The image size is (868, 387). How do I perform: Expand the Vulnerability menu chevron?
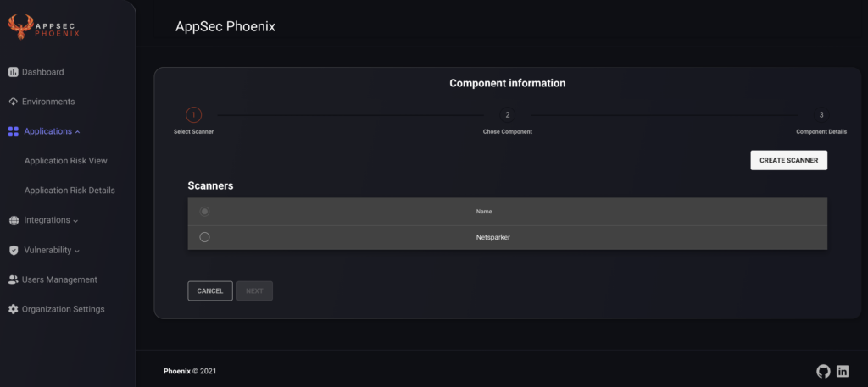pyautogui.click(x=77, y=251)
